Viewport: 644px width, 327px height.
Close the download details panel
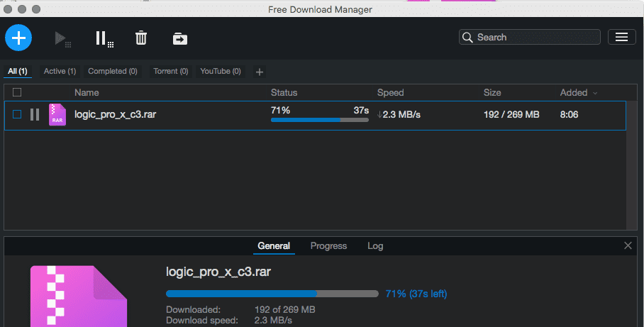(x=628, y=245)
